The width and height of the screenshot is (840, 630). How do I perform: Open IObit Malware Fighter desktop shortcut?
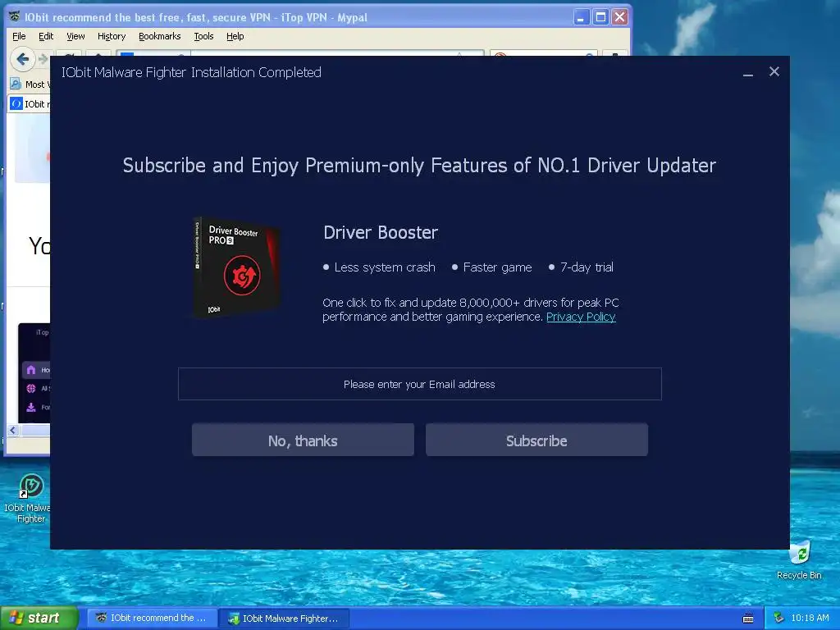click(x=30, y=498)
